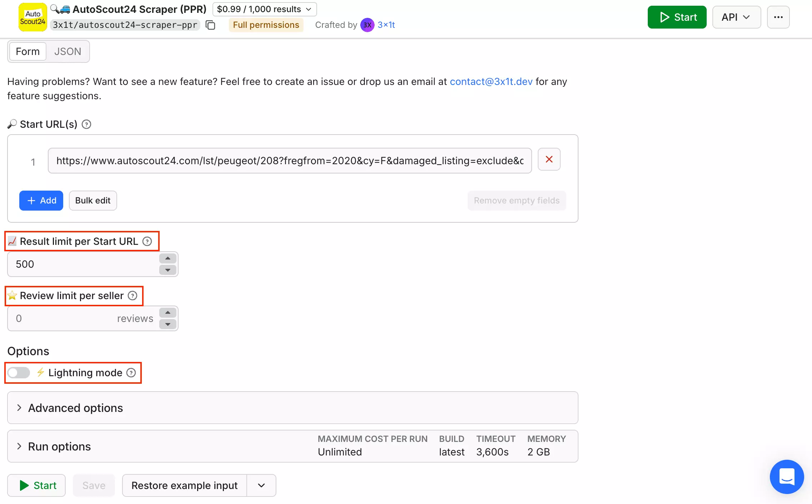Open the chat support bubble

787,477
